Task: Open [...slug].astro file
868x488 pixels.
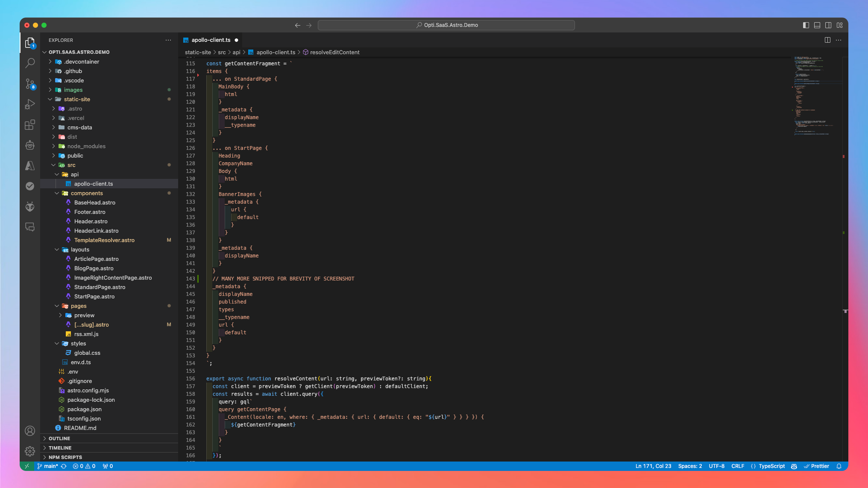Action: (91, 324)
